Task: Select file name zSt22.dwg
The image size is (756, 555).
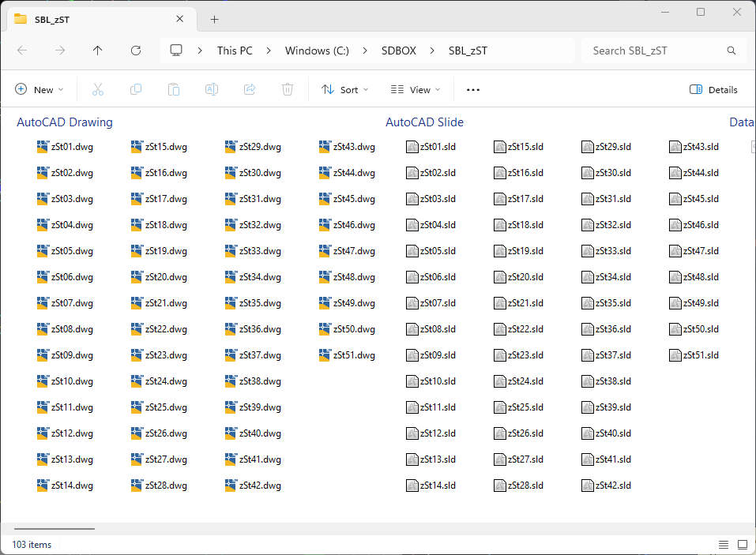Action: [x=166, y=329]
